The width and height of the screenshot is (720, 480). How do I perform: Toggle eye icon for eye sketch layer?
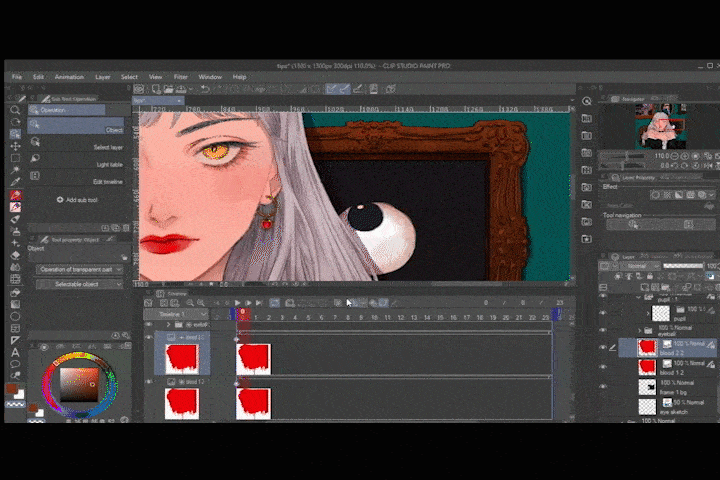[603, 408]
